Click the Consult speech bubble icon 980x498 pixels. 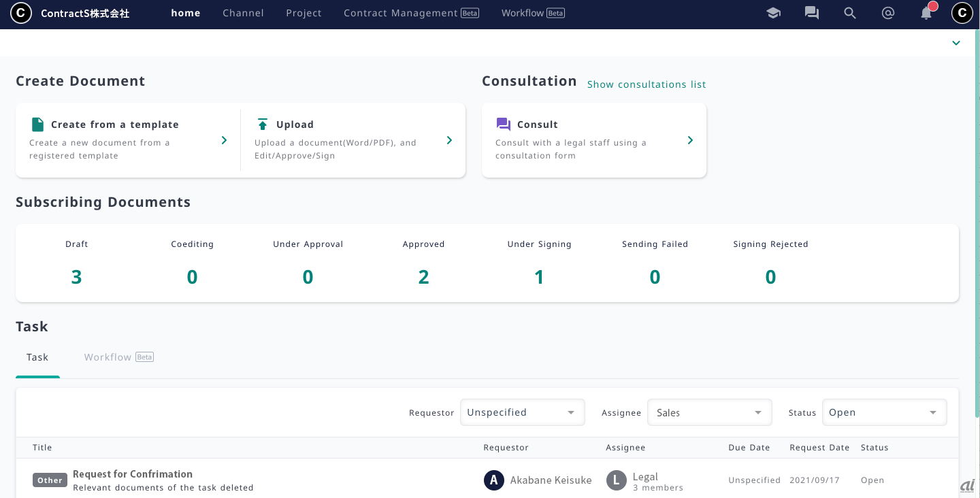click(x=503, y=124)
